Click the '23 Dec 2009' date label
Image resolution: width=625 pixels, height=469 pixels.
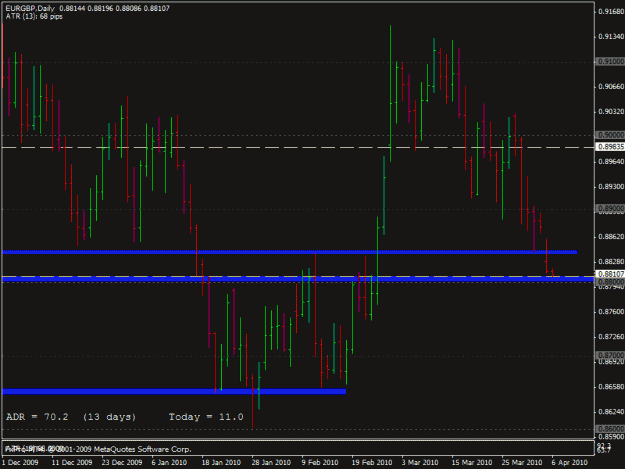122,463
